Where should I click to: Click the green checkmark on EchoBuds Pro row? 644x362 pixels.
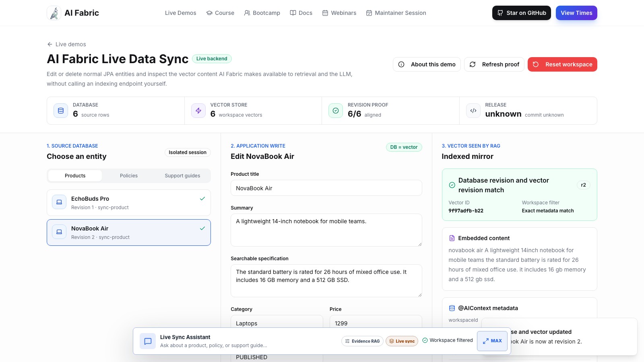[202, 198]
